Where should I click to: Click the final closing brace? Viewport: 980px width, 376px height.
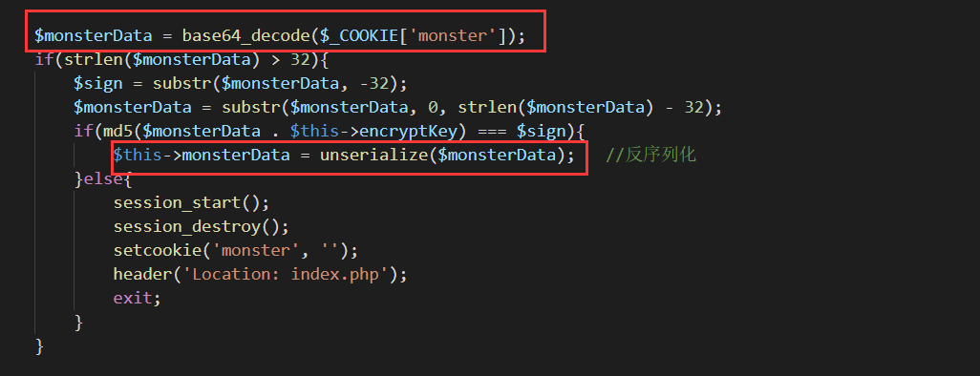tap(40, 346)
